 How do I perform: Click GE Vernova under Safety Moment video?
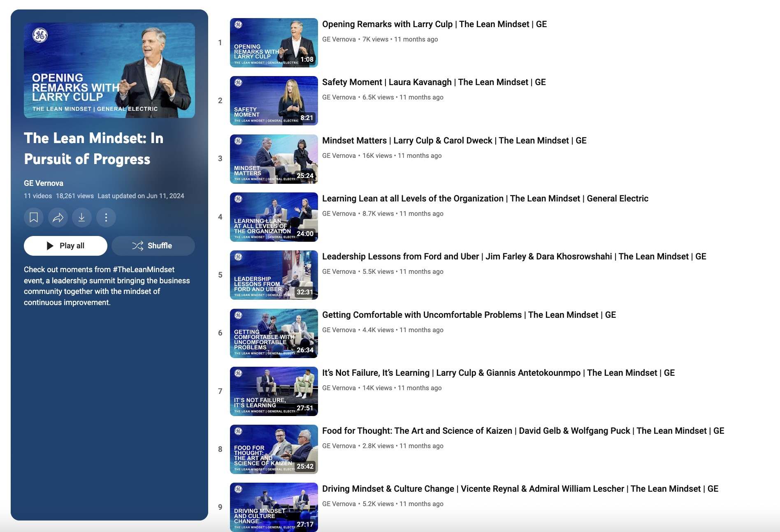point(339,97)
